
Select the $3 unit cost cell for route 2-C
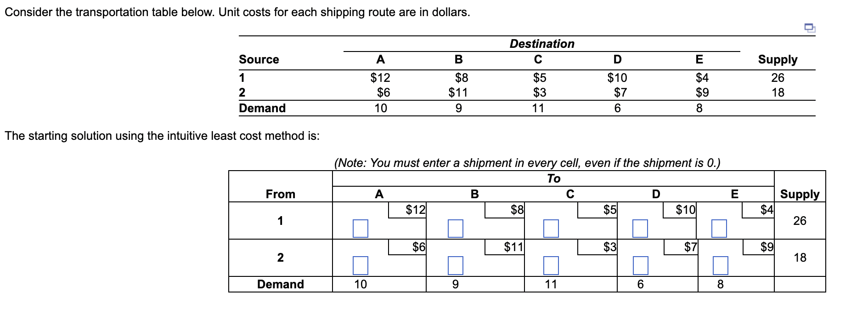click(609, 247)
